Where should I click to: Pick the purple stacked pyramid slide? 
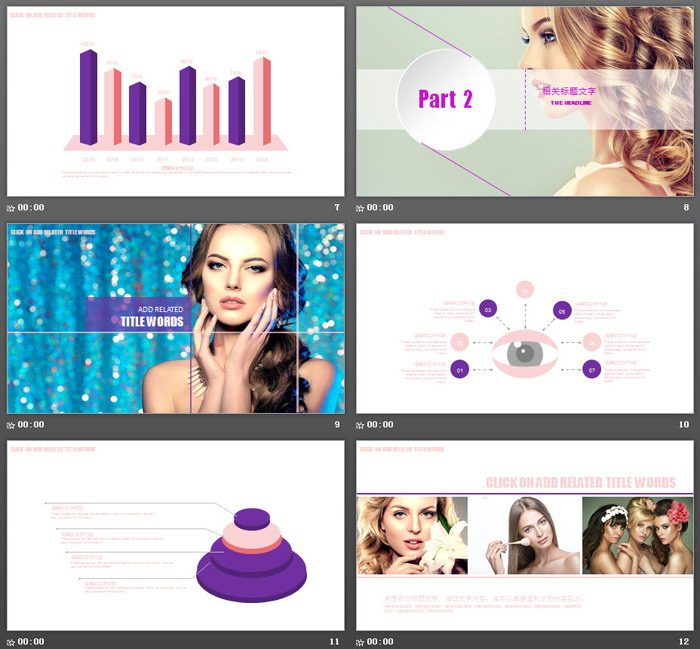[x=176, y=535]
